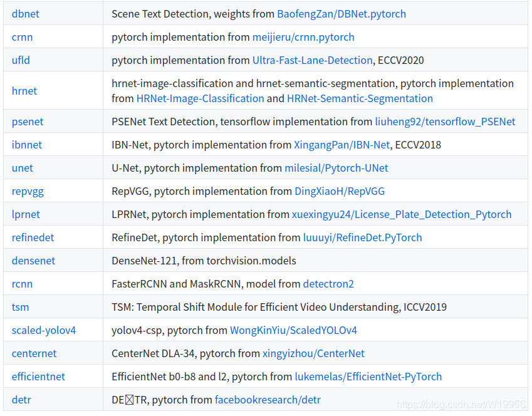Click 'RefineDet, pytorch implementation from' text

pos(206,237)
